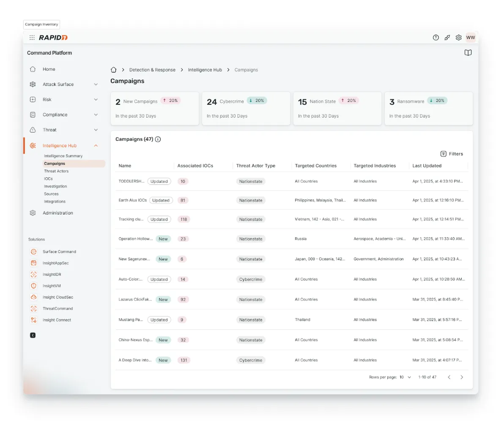Expand the Attack Surface menu

pyautogui.click(x=96, y=85)
